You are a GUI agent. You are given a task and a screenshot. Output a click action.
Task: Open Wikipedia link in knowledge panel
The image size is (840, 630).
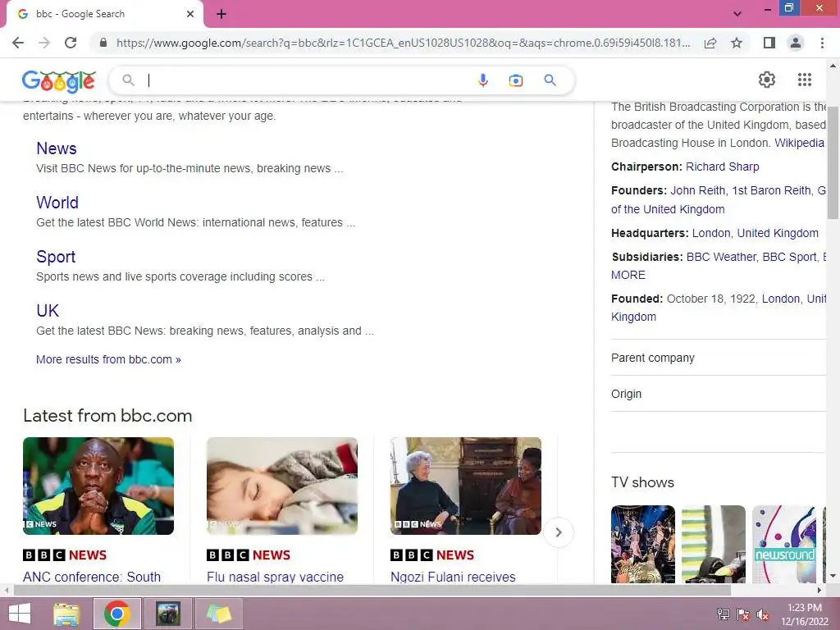pyautogui.click(x=799, y=143)
